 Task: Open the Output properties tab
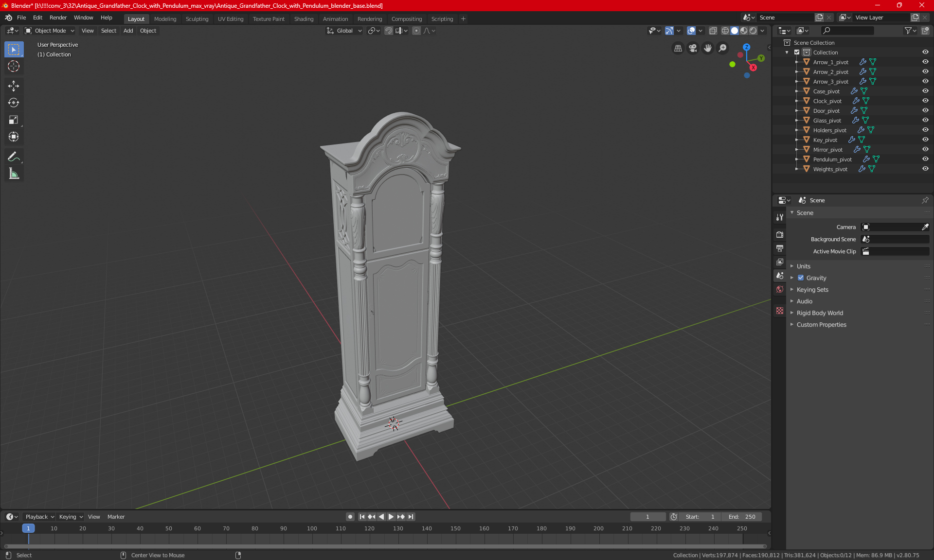780,248
